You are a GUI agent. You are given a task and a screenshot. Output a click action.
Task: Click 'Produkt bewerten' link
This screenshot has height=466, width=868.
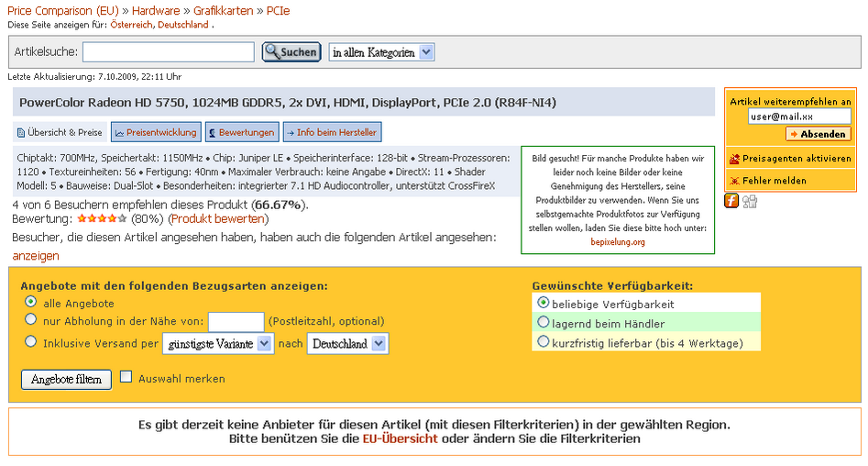[218, 219]
